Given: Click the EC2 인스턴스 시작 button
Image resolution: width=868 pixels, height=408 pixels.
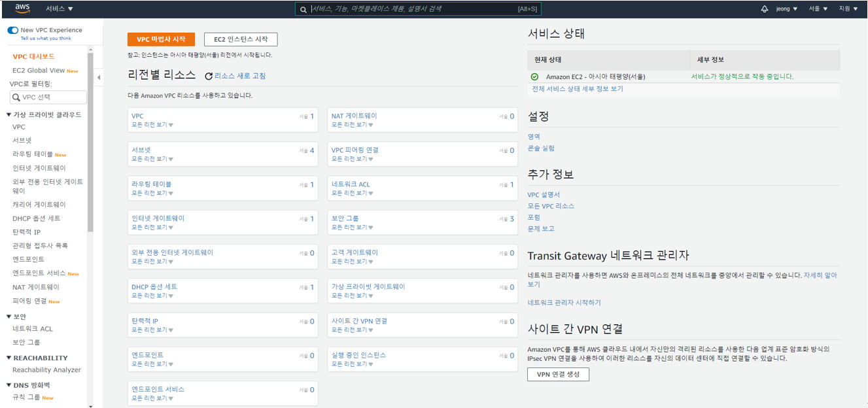Looking at the screenshot, I should [241, 39].
